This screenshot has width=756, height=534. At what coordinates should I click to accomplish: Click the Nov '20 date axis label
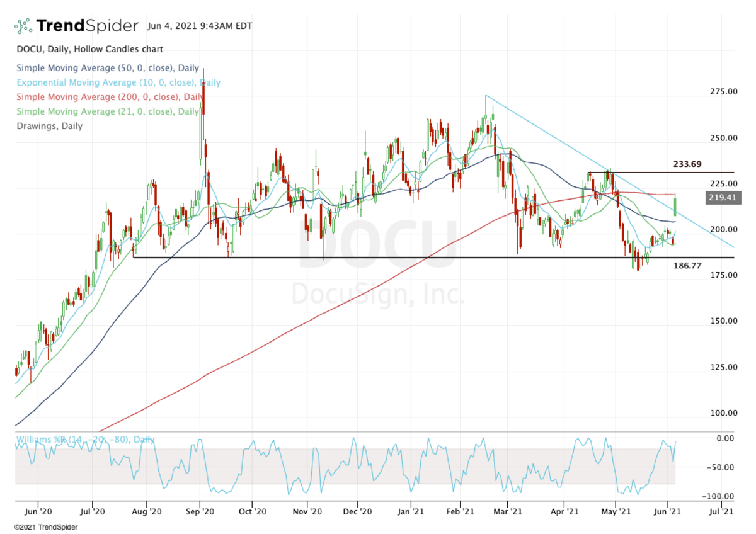coord(307,513)
